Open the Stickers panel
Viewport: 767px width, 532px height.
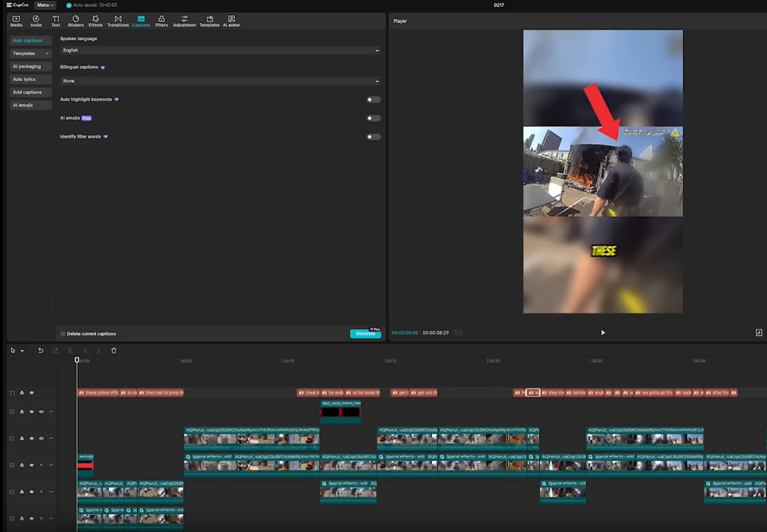pos(75,21)
